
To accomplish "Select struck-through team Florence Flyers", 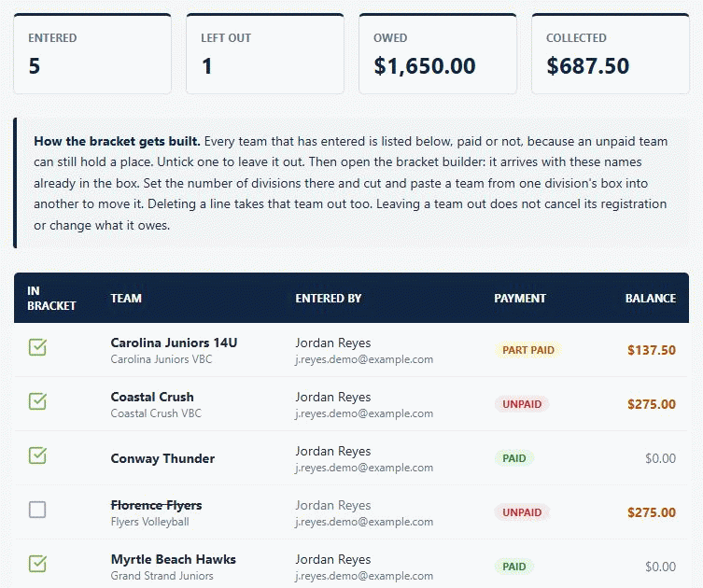I will click(156, 505).
